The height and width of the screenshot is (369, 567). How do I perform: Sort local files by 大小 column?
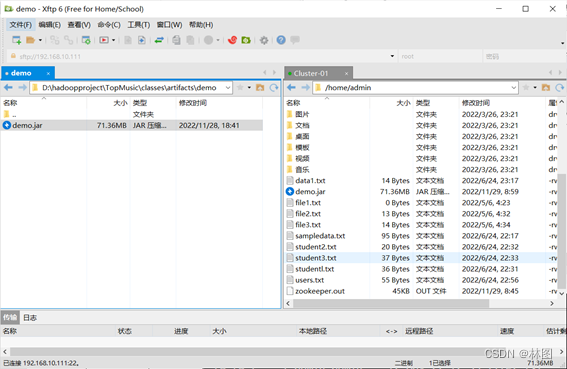(x=108, y=103)
